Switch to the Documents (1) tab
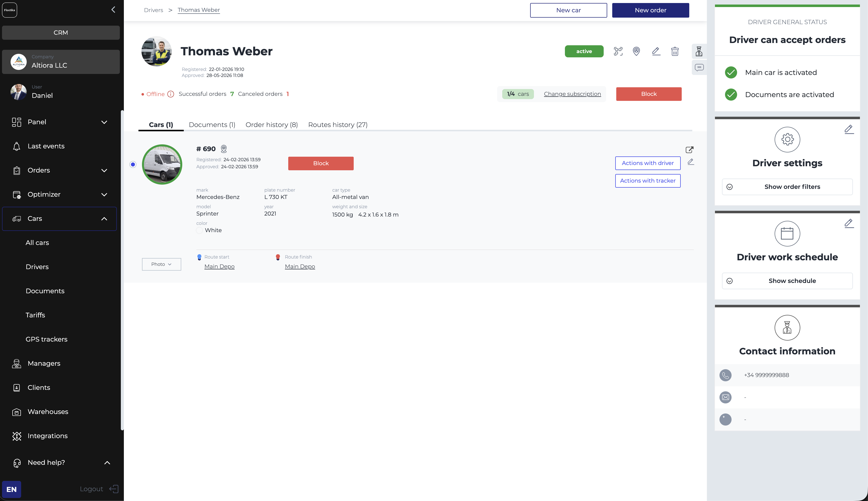Image resolution: width=868 pixels, height=501 pixels. point(212,124)
